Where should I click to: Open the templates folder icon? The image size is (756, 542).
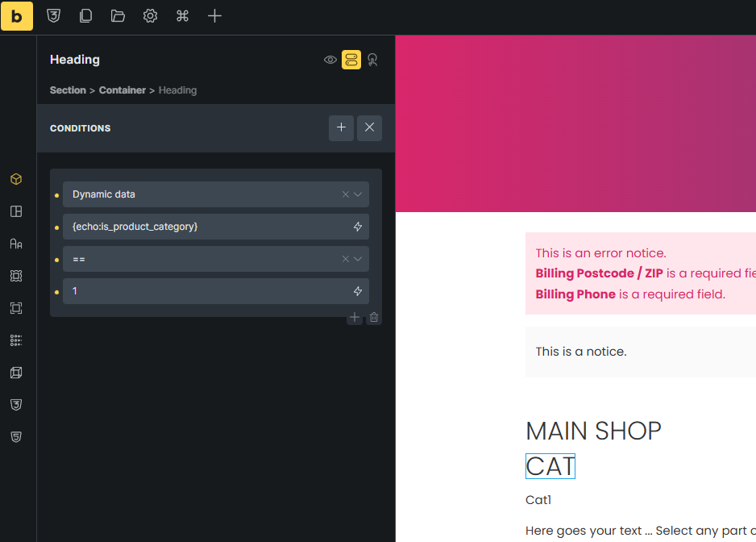point(118,16)
